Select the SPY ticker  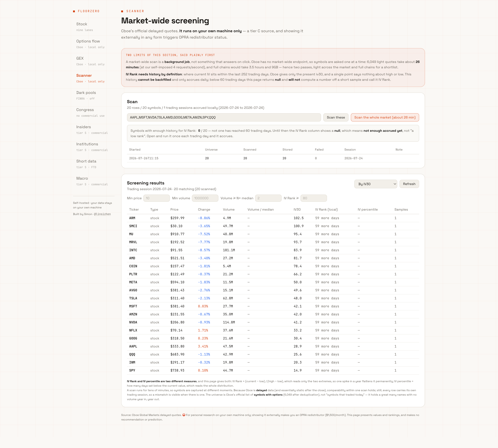(132, 370)
